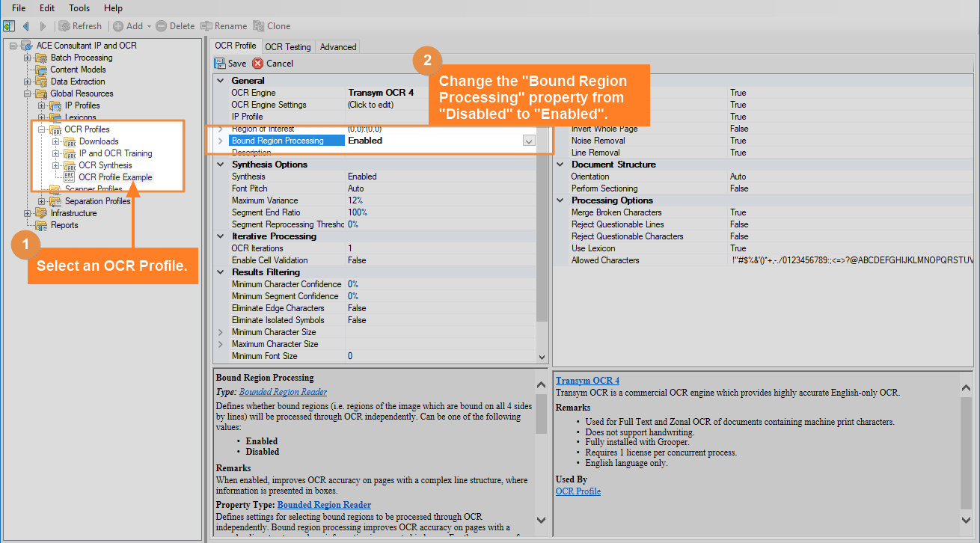Click the property grid scrollbar down arrow

542,358
